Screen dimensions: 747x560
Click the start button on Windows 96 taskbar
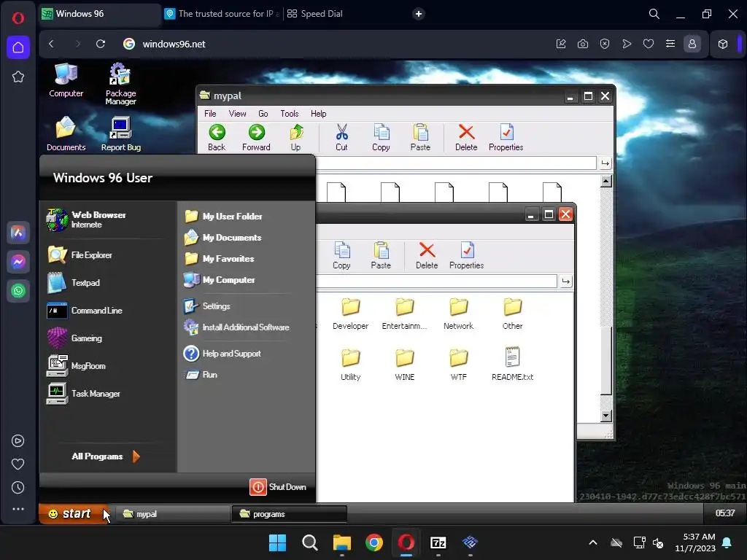74,514
